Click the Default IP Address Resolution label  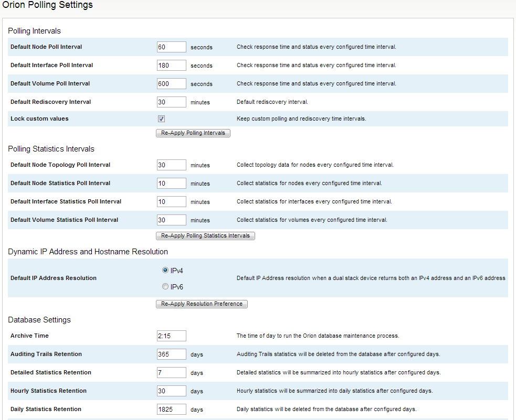(54, 278)
